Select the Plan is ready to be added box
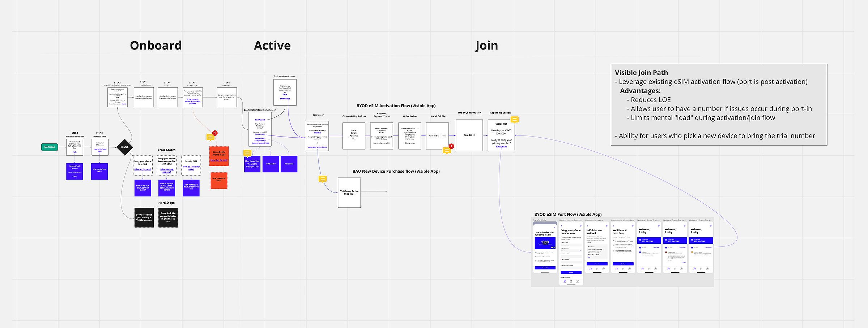This screenshot has height=328, width=868. (x=437, y=136)
